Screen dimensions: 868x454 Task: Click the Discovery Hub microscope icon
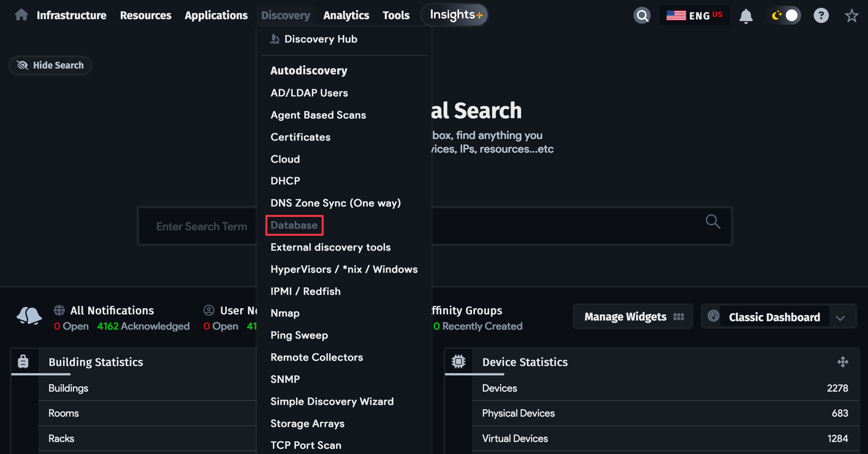pyautogui.click(x=274, y=39)
